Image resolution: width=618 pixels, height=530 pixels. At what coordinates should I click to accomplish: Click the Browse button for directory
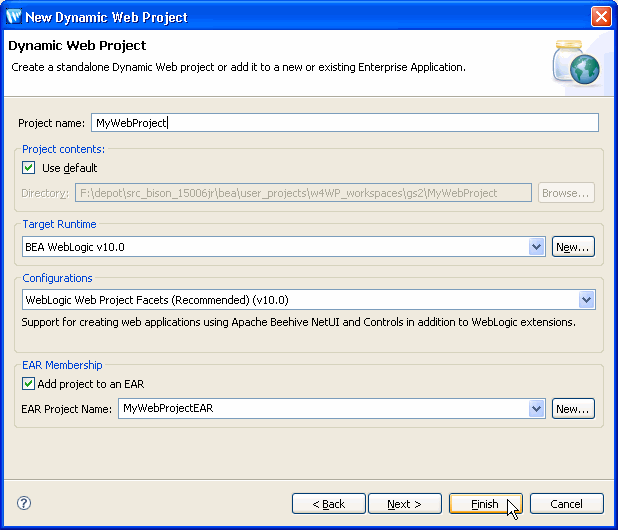(566, 193)
